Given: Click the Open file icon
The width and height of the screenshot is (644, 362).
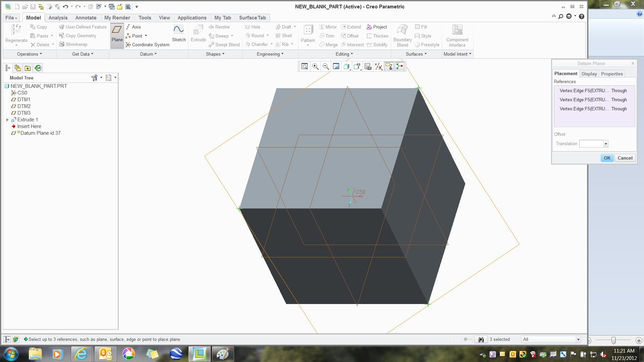Looking at the screenshot, I should (25, 7).
